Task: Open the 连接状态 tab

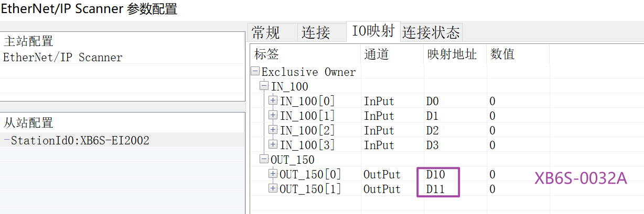Action: [x=431, y=32]
